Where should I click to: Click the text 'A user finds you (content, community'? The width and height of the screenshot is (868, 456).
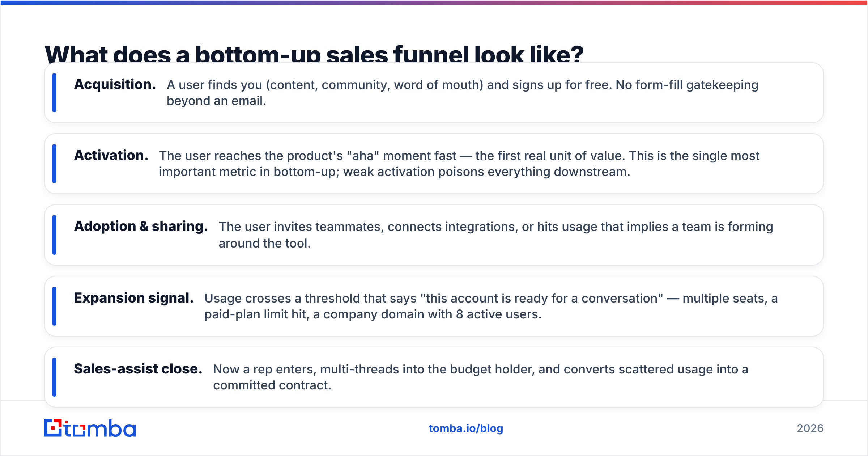pos(278,85)
